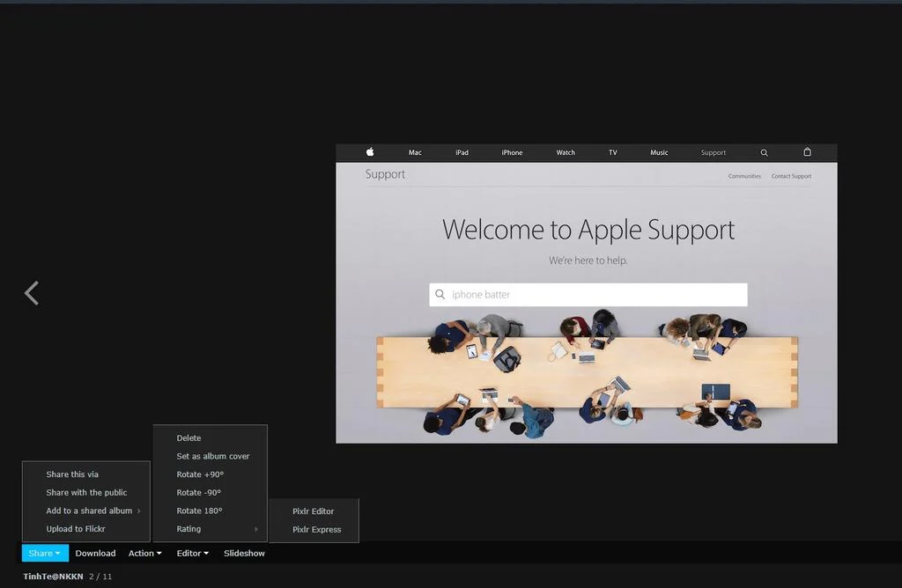Expand the Editor dropdown menu
The height and width of the screenshot is (588, 902).
click(193, 553)
